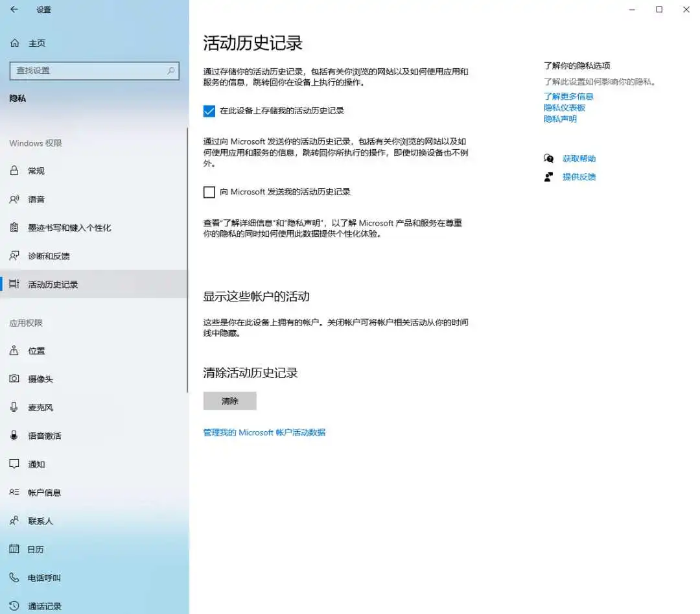Click the 获取帮助 link
The width and height of the screenshot is (700, 614).
click(579, 159)
